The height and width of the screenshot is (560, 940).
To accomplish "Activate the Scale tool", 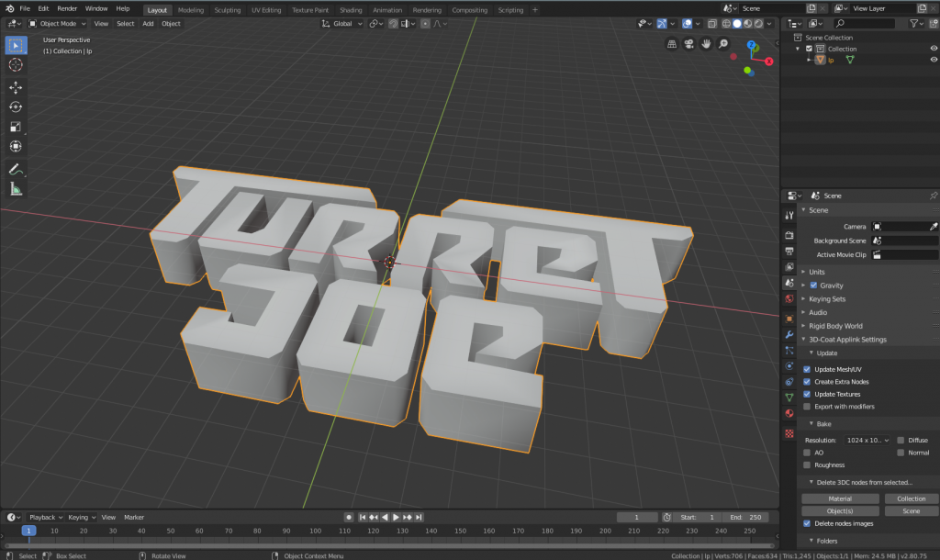I will pos(16,127).
